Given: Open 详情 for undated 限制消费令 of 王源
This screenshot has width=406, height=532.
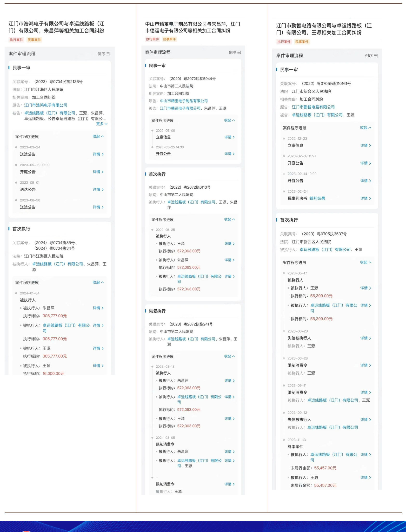Looking at the screenshot, I should click(229, 484).
